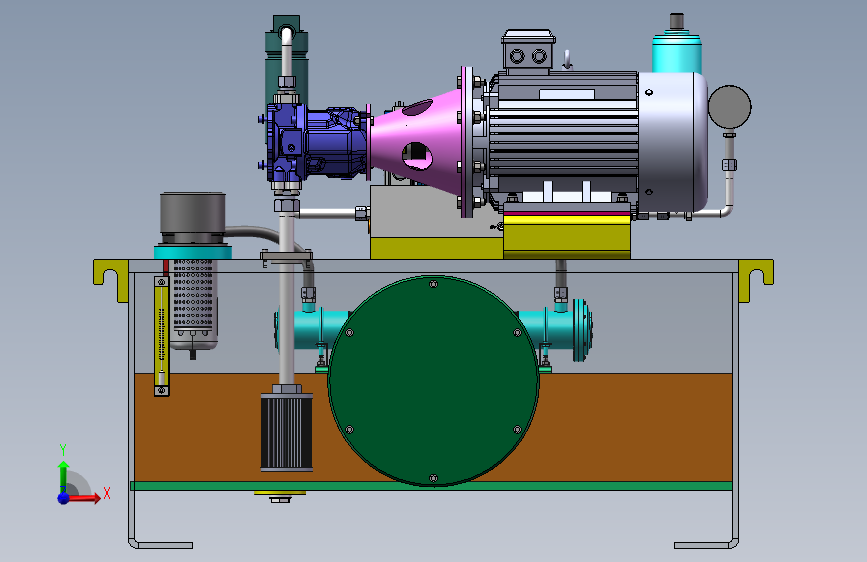Select the cyan cylinder behind the motor
The image size is (867, 562).
click(x=677, y=53)
